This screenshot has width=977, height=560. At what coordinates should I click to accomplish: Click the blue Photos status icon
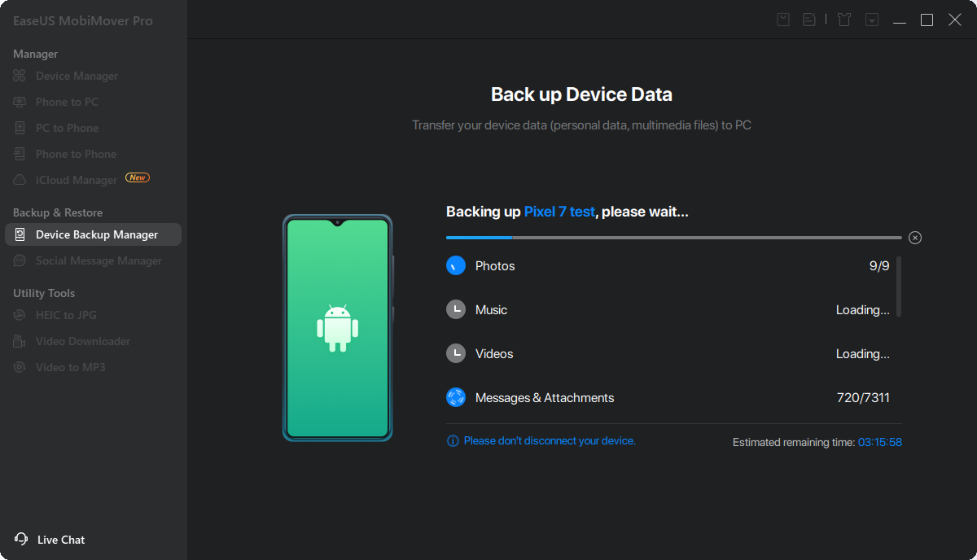456,265
